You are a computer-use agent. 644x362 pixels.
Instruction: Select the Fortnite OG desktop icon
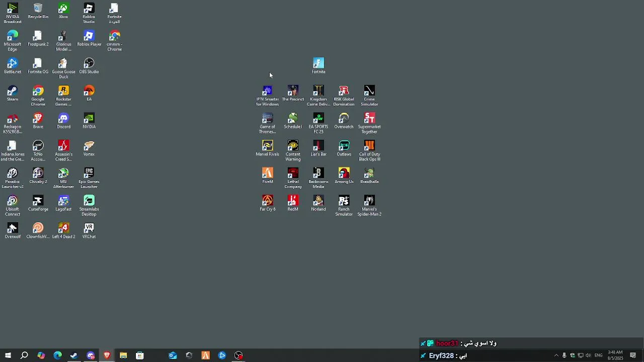click(x=38, y=66)
